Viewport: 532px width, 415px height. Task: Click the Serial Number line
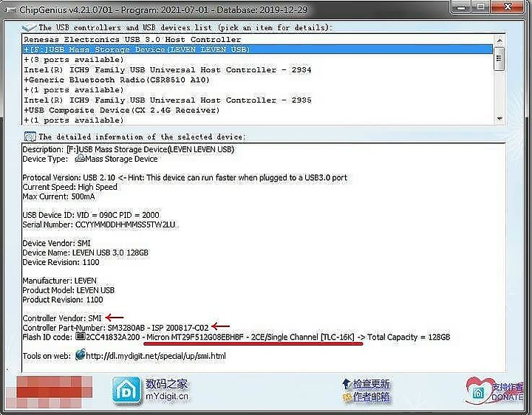(99, 224)
